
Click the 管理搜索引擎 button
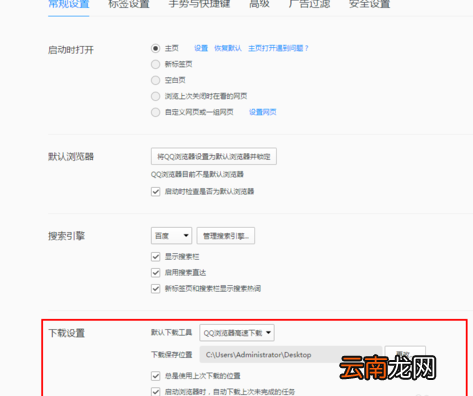click(x=226, y=236)
